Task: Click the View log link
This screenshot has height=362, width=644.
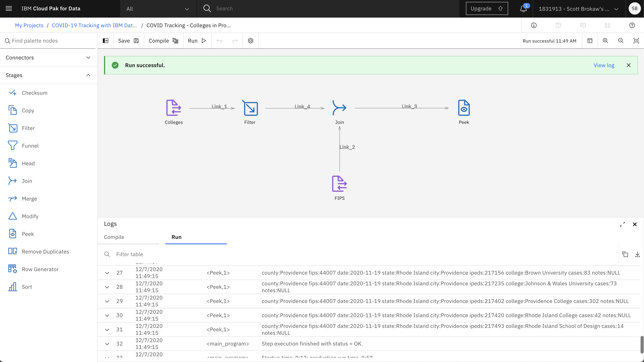Action: tap(604, 65)
